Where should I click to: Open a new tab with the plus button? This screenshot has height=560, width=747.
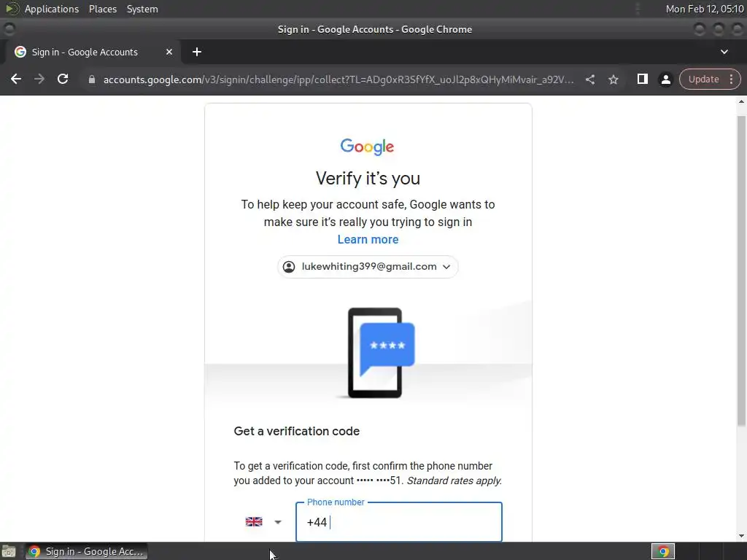(x=197, y=52)
